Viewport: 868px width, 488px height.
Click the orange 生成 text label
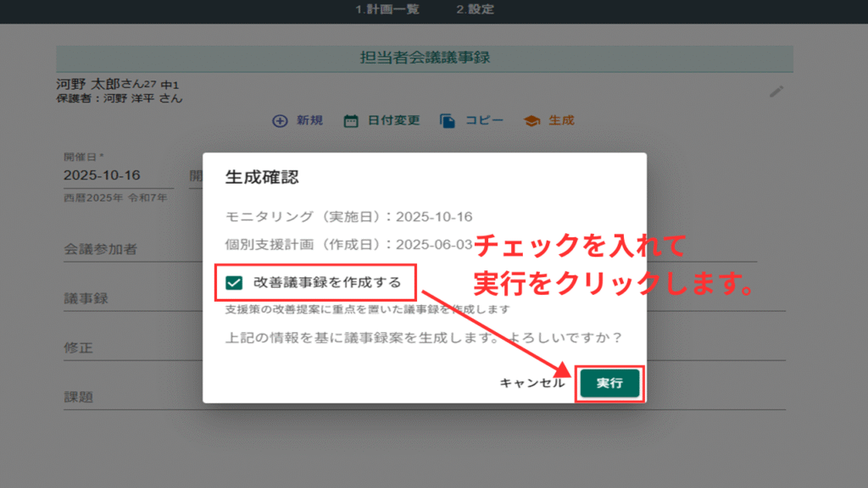point(561,121)
